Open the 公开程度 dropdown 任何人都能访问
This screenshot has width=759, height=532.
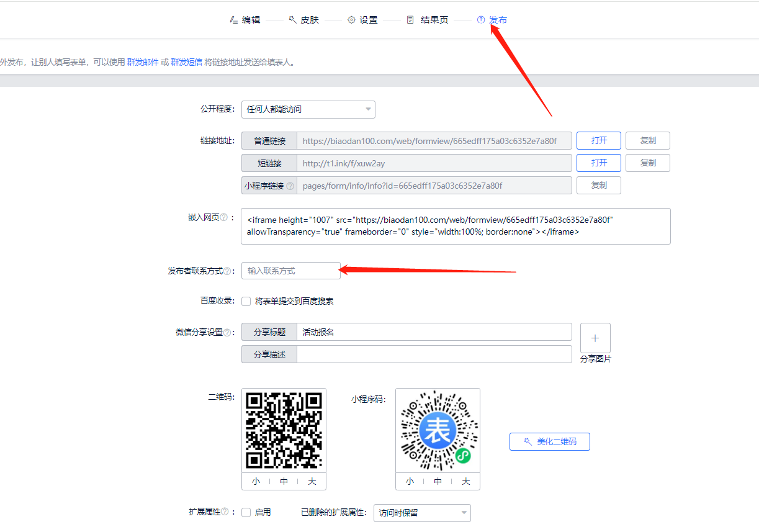tap(308, 109)
